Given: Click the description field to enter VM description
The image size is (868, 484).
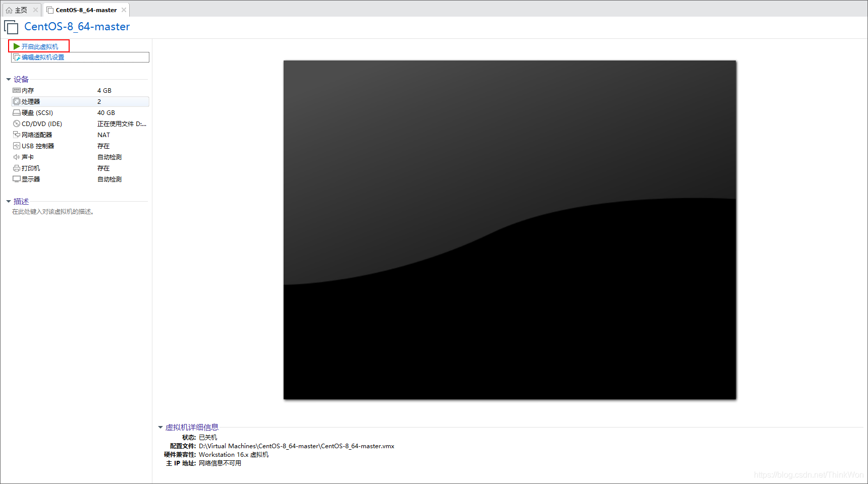Looking at the screenshot, I should point(53,212).
